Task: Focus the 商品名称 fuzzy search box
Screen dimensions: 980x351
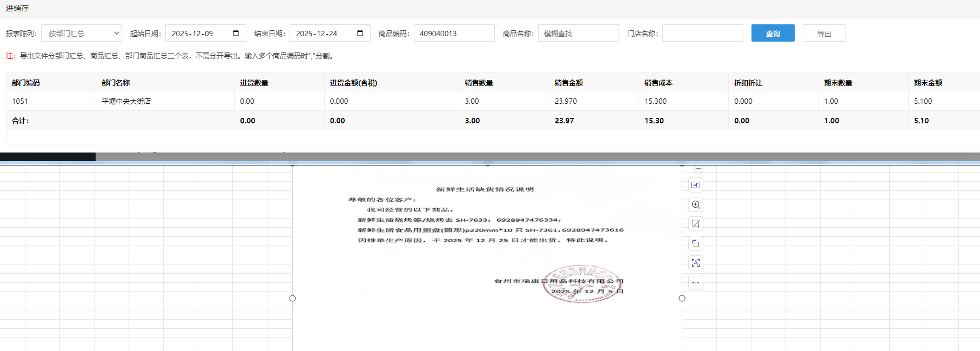Action: point(578,33)
